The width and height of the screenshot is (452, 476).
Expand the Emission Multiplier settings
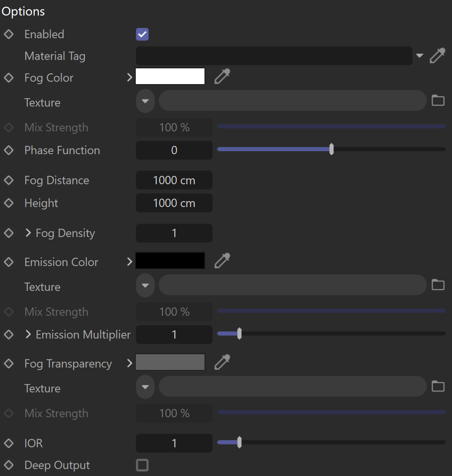tap(28, 334)
